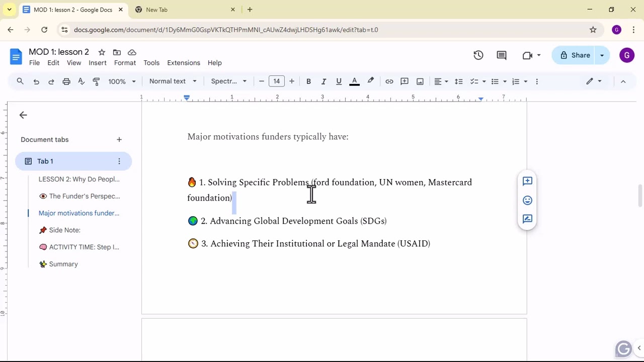Click the font size field
This screenshot has width=644, height=362.
pos(277,81)
